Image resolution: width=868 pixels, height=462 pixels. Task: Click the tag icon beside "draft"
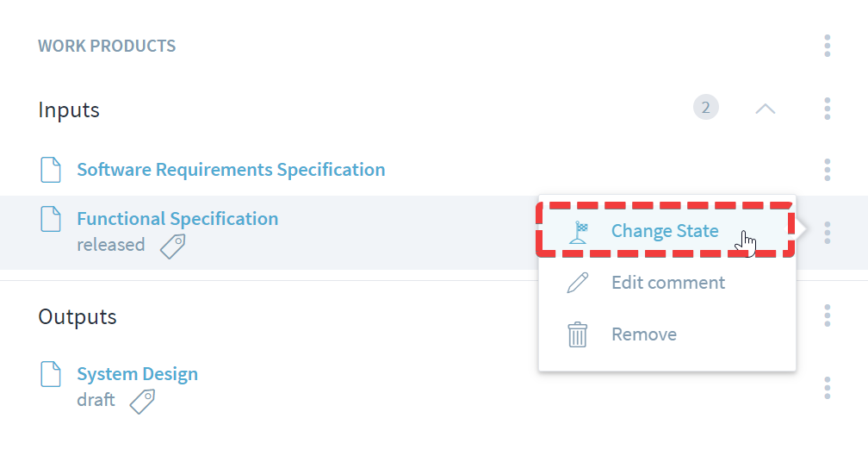tap(142, 402)
